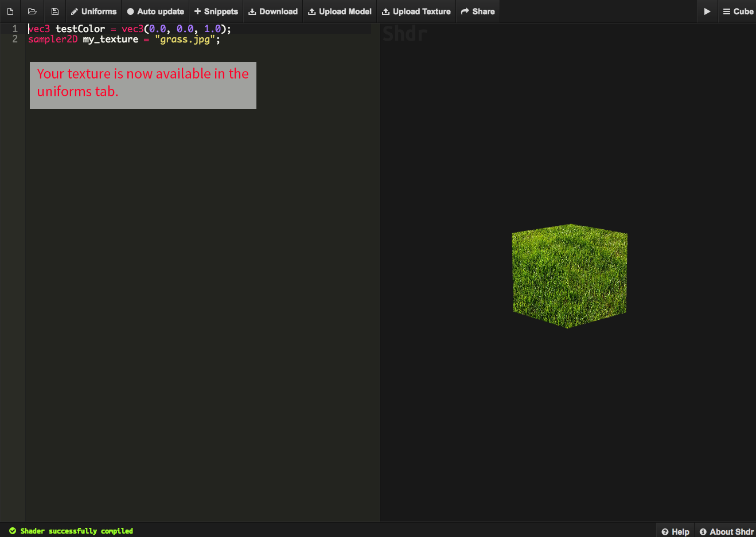This screenshot has height=537, width=756.
Task: Open the Snippets menu
Action: [x=216, y=11]
